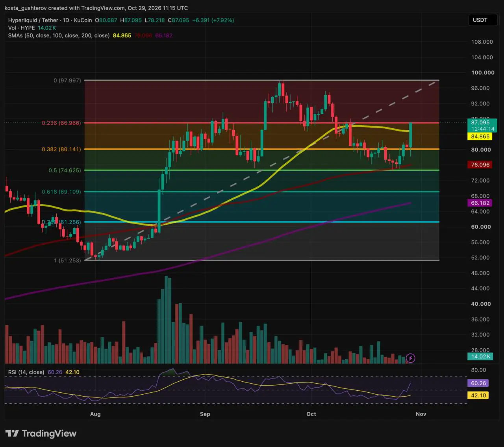This screenshot has width=504, height=447.
Task: Click the 100.000 price axis label
Action: [483, 73]
